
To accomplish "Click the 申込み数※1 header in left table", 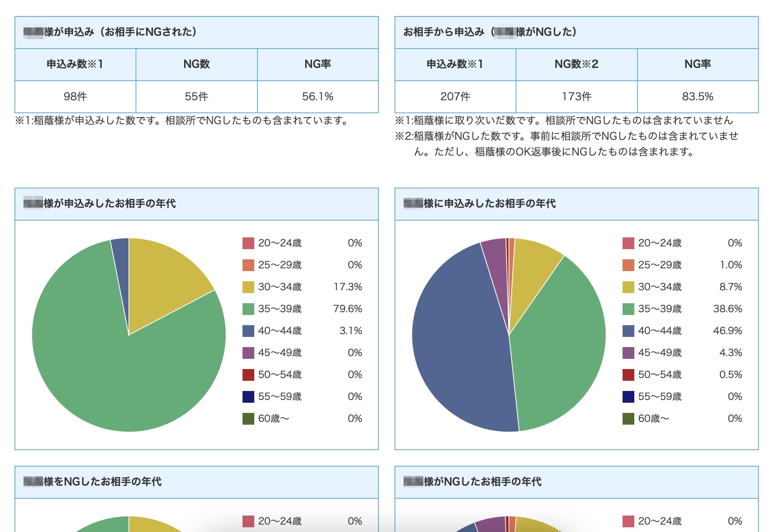I will pos(75,64).
